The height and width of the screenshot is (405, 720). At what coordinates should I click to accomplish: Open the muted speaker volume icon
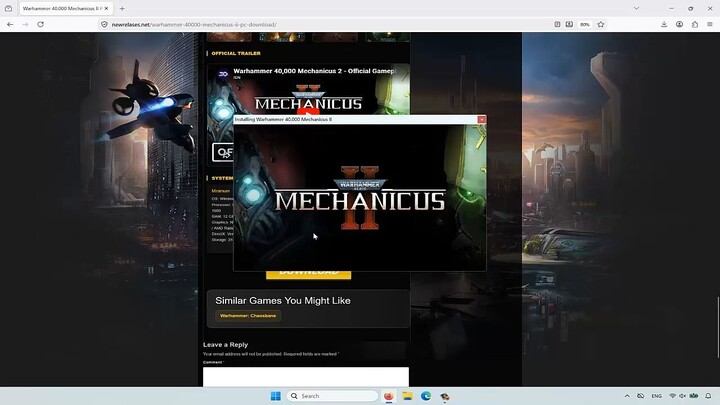[683, 396]
